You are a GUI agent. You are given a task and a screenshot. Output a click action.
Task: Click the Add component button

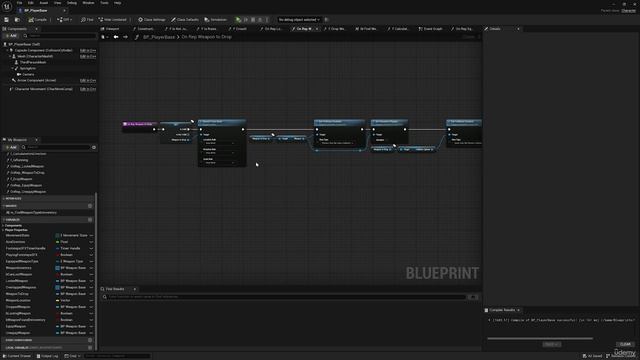11,36
